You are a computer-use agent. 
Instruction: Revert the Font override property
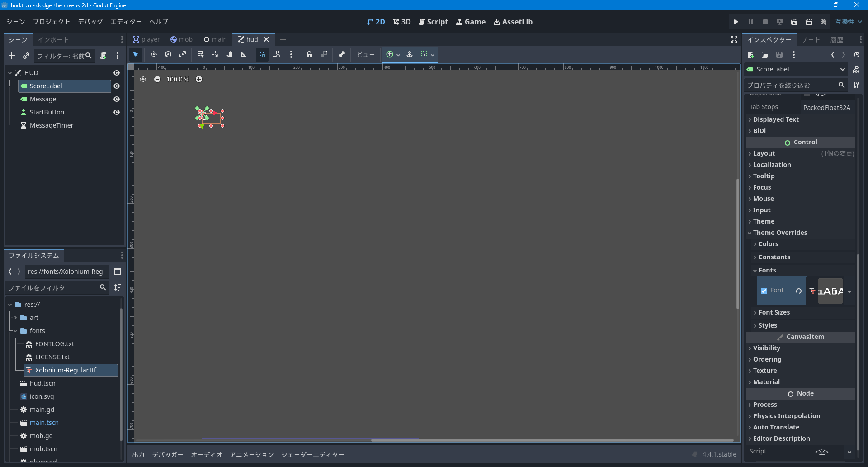(x=799, y=291)
